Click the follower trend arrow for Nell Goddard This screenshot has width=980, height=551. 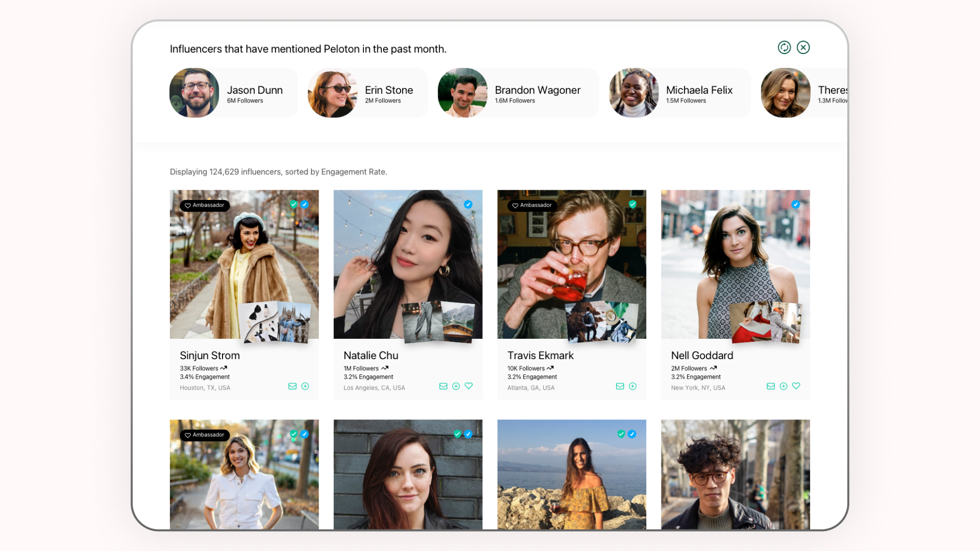(713, 368)
